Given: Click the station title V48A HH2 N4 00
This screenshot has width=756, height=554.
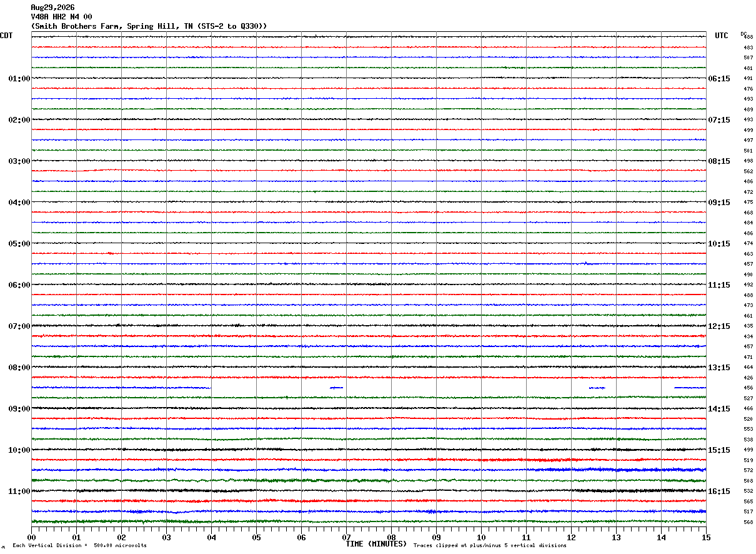Looking at the screenshot, I should click(x=61, y=17).
